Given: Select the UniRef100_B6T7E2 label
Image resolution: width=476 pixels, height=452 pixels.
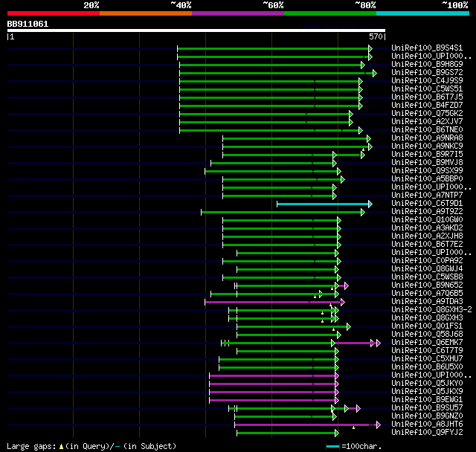Looking at the screenshot, I should pyautogui.click(x=427, y=245).
